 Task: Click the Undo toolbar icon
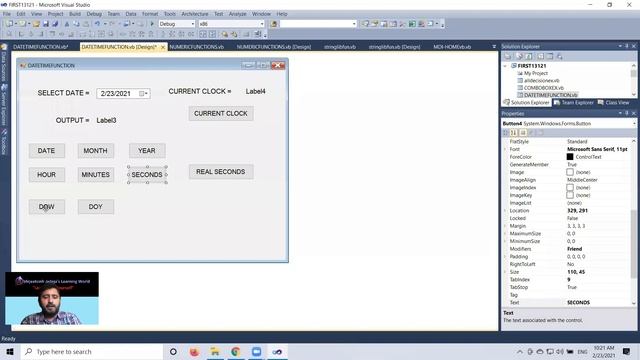[97, 24]
